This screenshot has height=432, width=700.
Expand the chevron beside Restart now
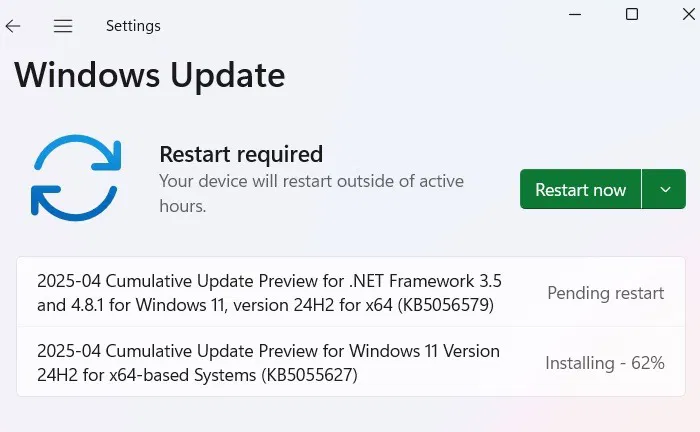click(x=664, y=189)
